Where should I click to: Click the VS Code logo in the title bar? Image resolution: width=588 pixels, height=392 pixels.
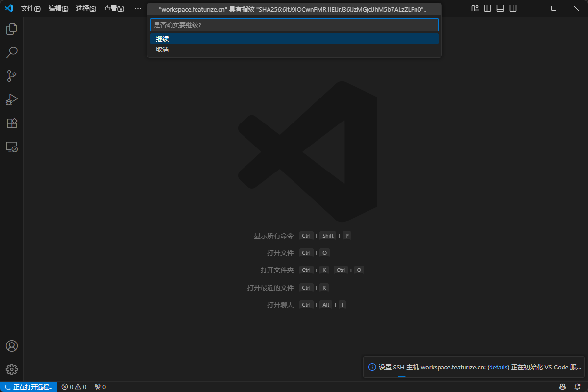9,8
